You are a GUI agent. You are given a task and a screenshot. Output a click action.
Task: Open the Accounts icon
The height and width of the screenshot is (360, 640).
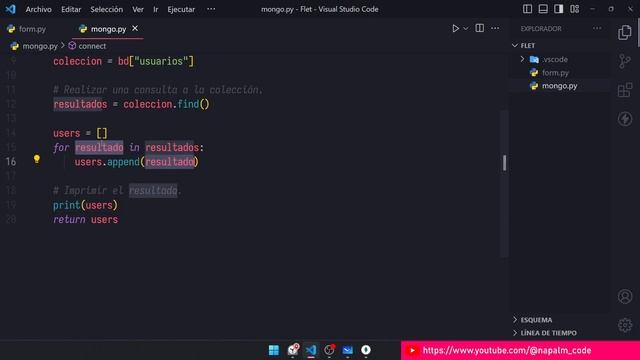click(624, 296)
